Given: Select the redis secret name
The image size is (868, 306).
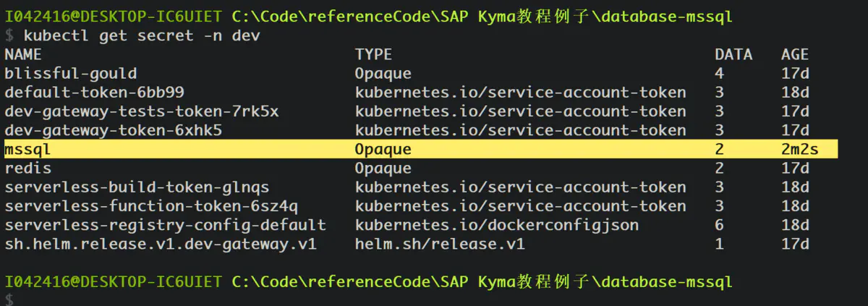Looking at the screenshot, I should coord(27,168).
